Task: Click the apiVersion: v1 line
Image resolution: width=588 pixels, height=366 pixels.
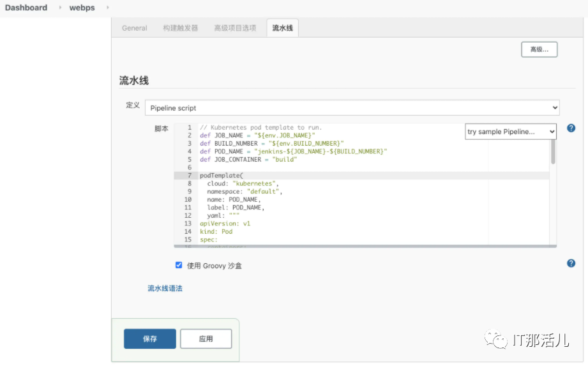Action: 225,224
